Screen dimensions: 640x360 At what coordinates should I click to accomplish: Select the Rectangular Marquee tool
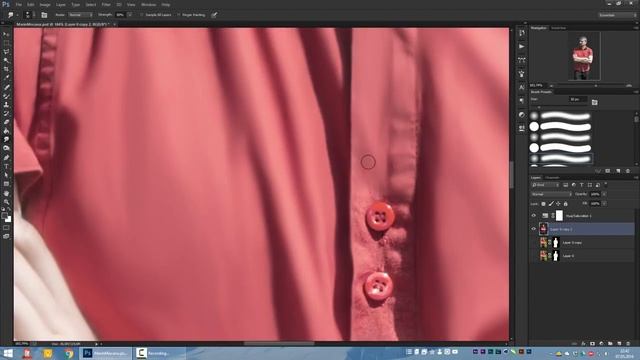(6, 43)
